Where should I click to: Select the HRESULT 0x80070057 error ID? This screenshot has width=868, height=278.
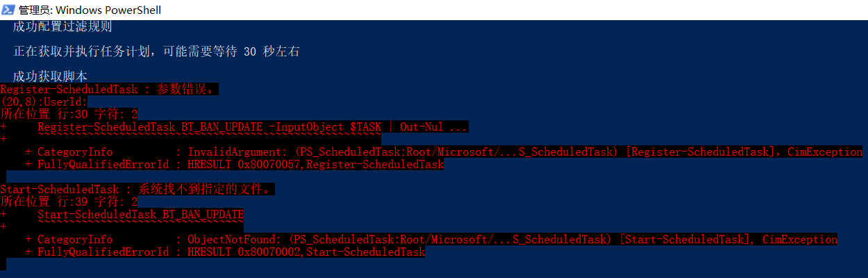246,164
